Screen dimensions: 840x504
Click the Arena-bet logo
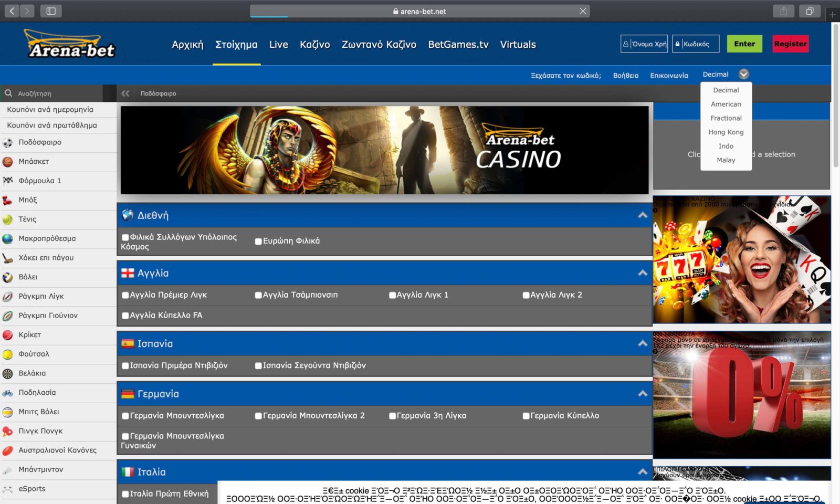pyautogui.click(x=70, y=44)
